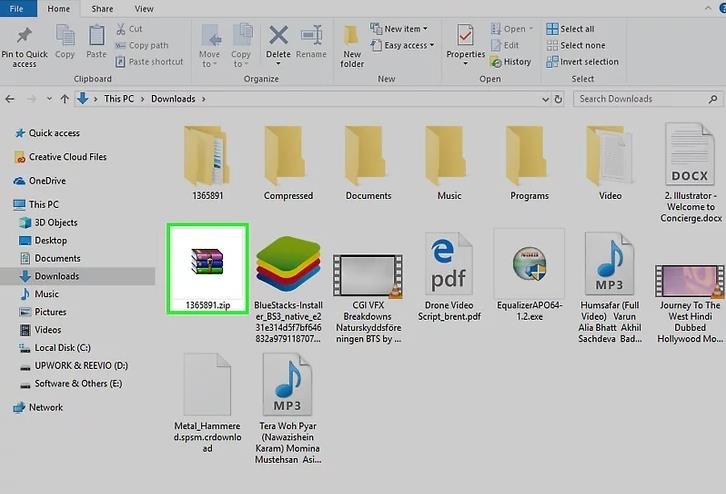Click Downloads in address breadcrumb
This screenshot has width=726, height=494.
pos(173,99)
